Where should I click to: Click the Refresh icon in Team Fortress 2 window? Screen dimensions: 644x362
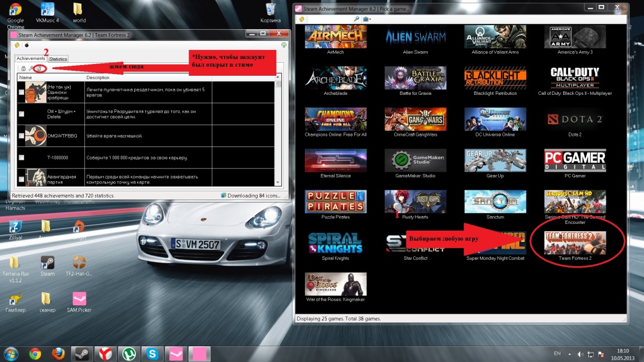click(x=17, y=45)
